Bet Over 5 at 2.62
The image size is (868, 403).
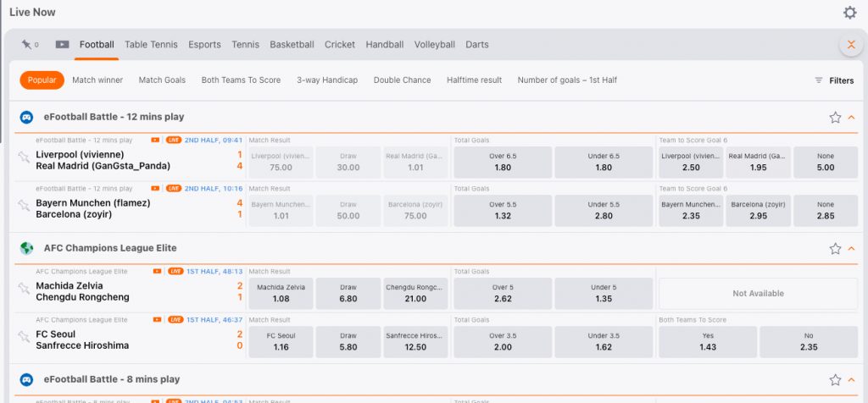(x=503, y=294)
